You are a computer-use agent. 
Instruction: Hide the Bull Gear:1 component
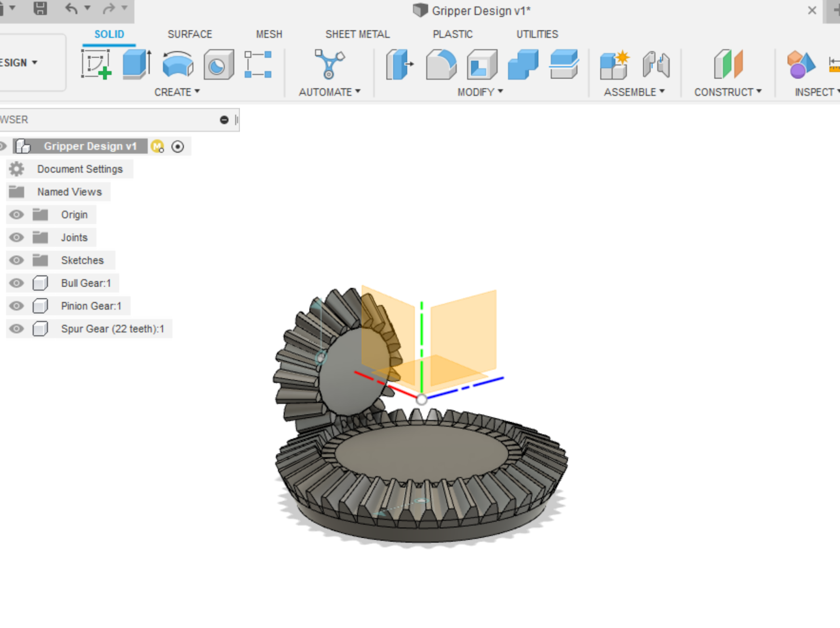click(x=17, y=283)
